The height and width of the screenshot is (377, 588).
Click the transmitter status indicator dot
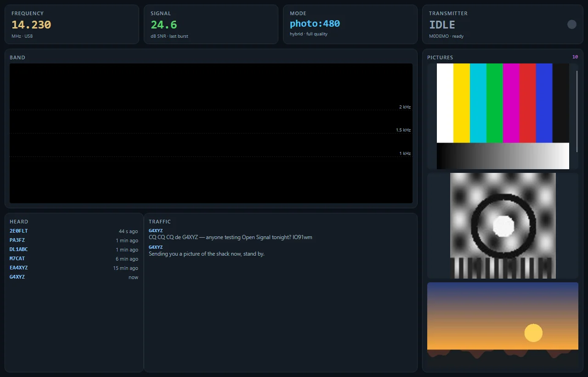pyautogui.click(x=571, y=24)
